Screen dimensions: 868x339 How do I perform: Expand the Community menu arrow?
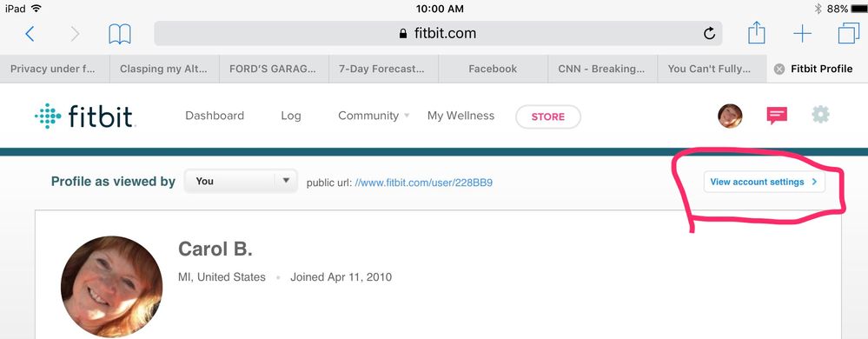407,116
